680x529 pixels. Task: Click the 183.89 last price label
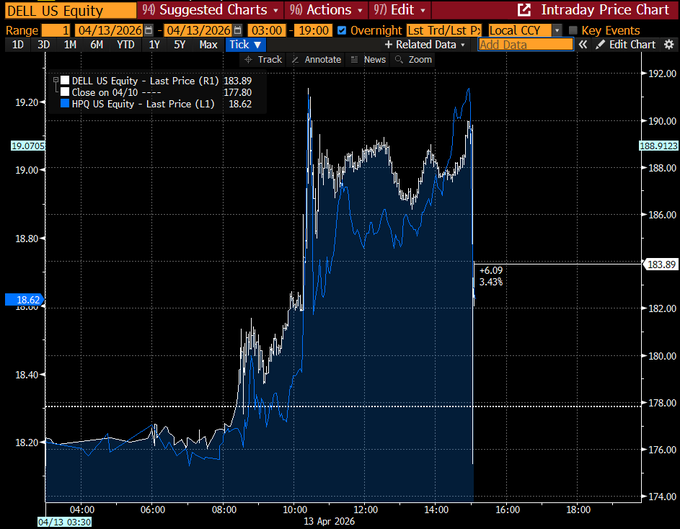(661, 264)
